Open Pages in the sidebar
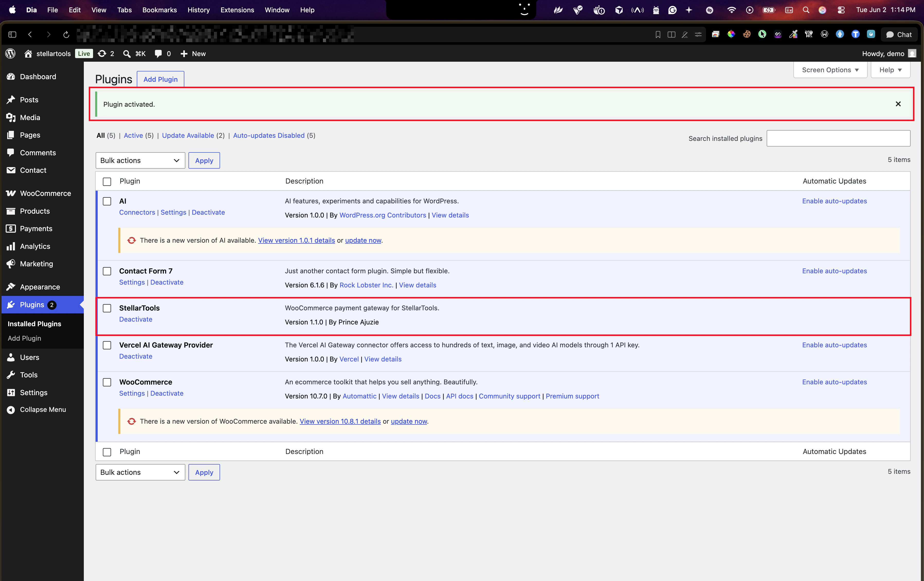The width and height of the screenshot is (924, 581). 30,135
